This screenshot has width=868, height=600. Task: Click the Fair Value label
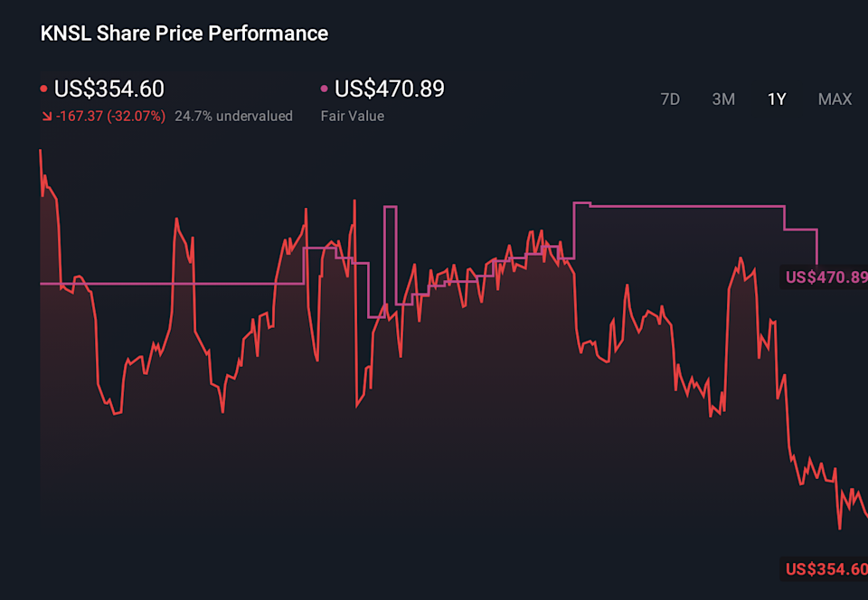(x=352, y=117)
